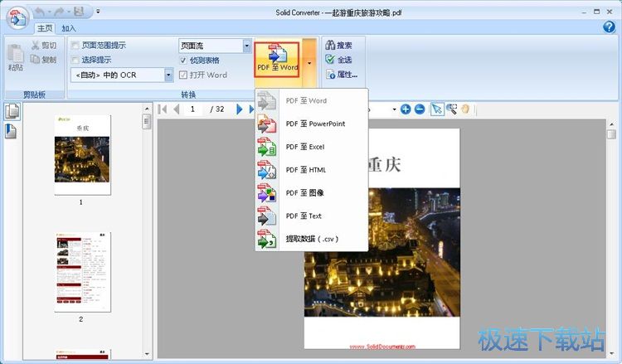Click the PDF 至 图像 icon
Viewport: 622px width, 364px height.
(x=267, y=193)
